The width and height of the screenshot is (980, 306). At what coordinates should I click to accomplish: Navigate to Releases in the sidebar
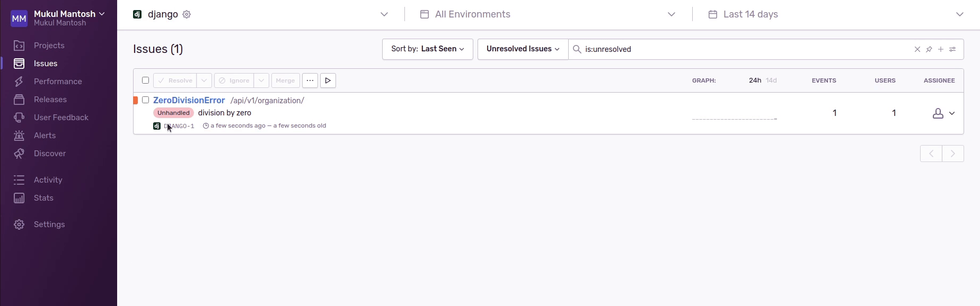pos(50,100)
